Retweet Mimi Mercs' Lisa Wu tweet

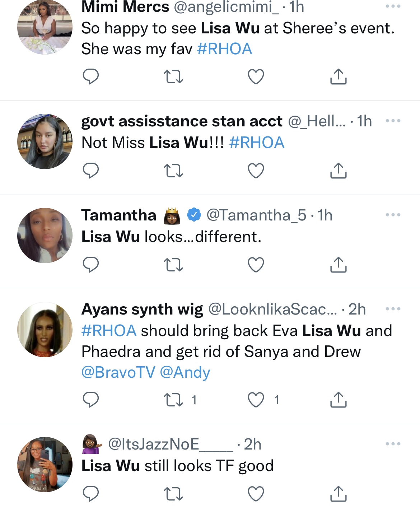point(173,76)
